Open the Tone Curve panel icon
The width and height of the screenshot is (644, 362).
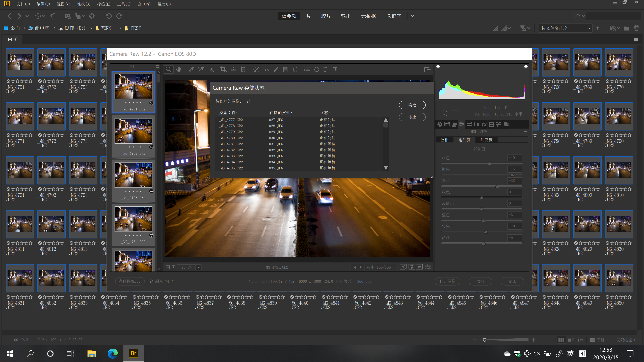(x=447, y=124)
